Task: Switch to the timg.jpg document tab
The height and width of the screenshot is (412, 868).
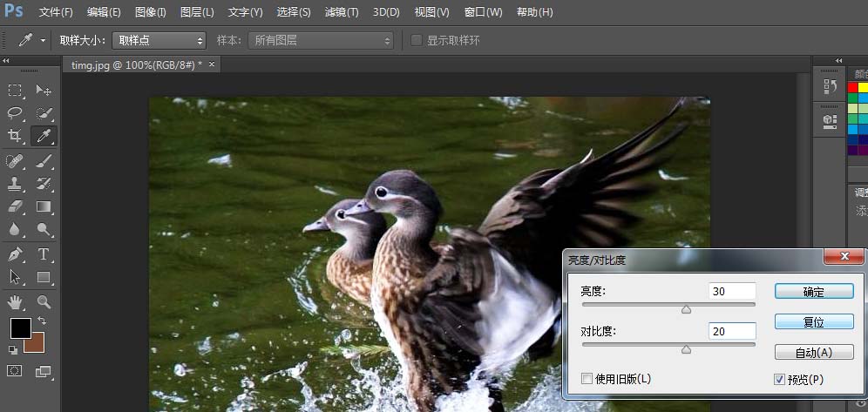Action: click(x=136, y=64)
